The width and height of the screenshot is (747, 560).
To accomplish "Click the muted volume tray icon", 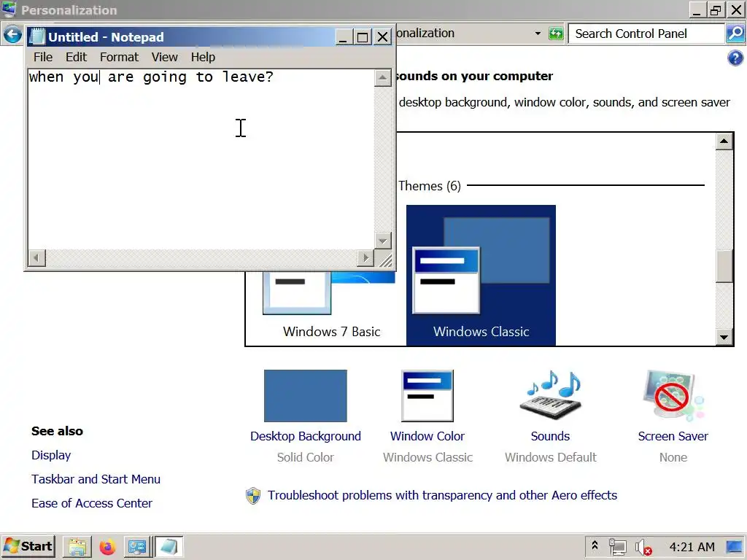I will point(643,547).
